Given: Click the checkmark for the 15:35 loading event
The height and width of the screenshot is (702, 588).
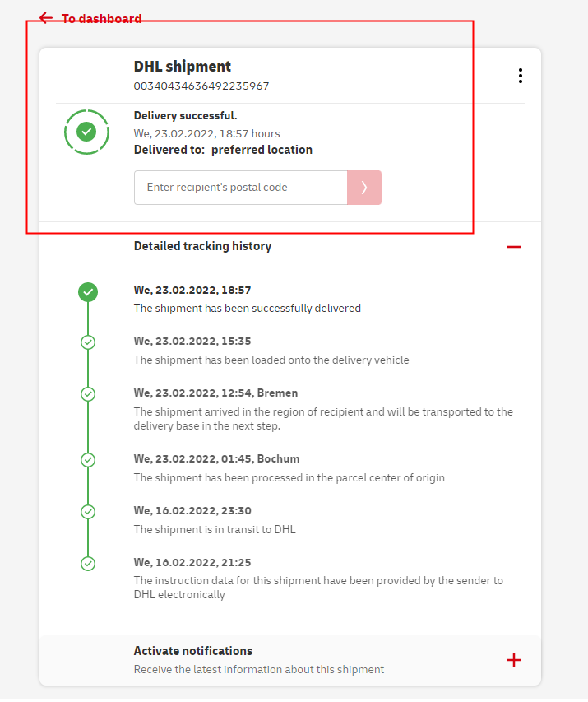Looking at the screenshot, I should click(88, 342).
